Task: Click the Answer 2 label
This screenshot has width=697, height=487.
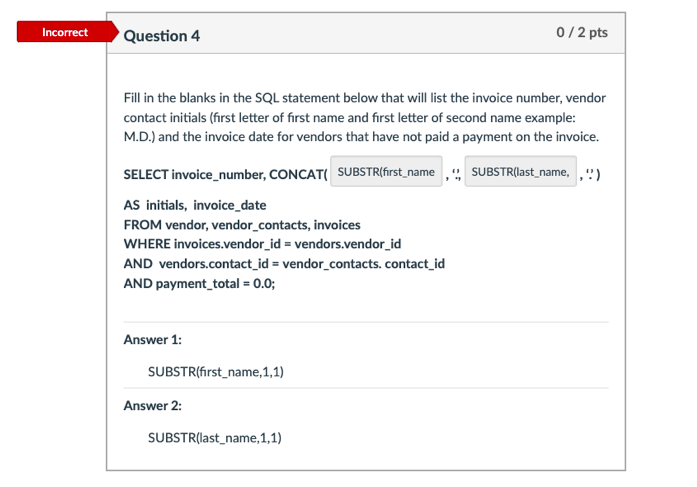Action: coord(152,406)
